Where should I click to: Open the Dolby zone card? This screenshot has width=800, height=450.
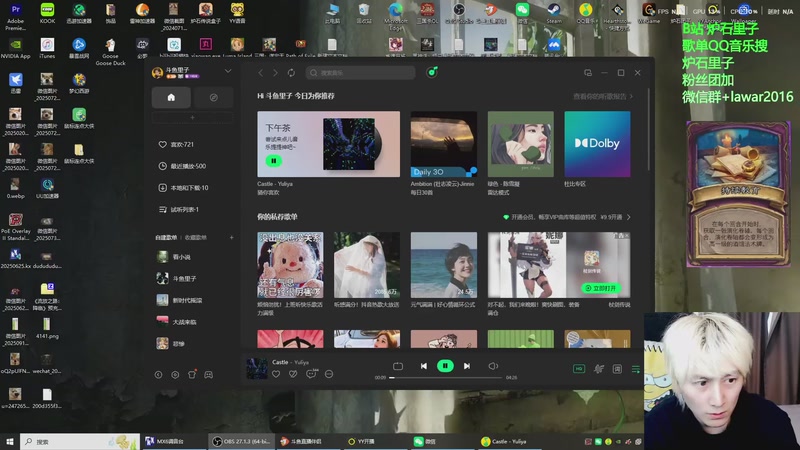[x=597, y=144]
